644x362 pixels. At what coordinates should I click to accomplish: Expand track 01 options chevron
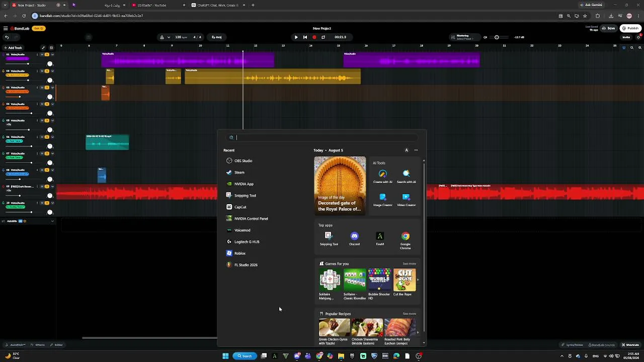(52, 54)
